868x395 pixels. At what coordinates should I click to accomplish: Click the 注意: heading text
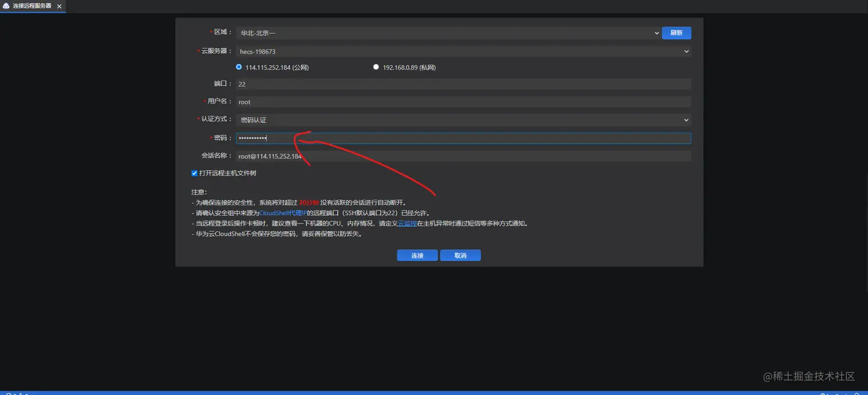199,192
